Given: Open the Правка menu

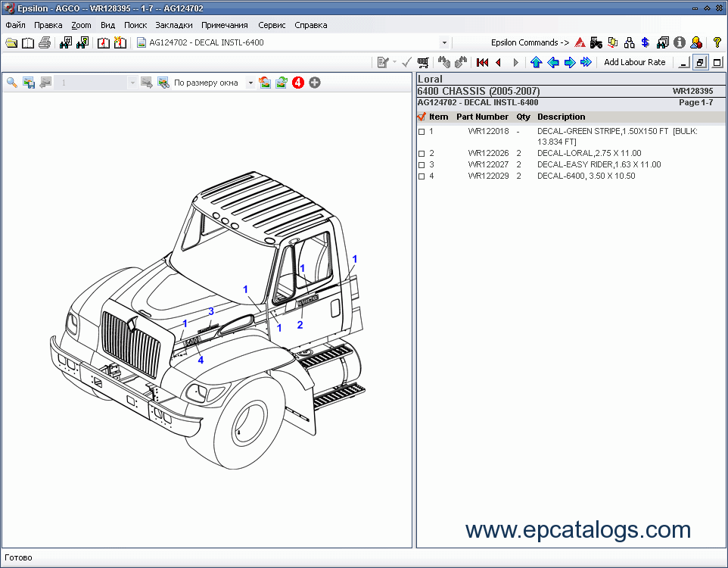Looking at the screenshot, I should coord(48,25).
